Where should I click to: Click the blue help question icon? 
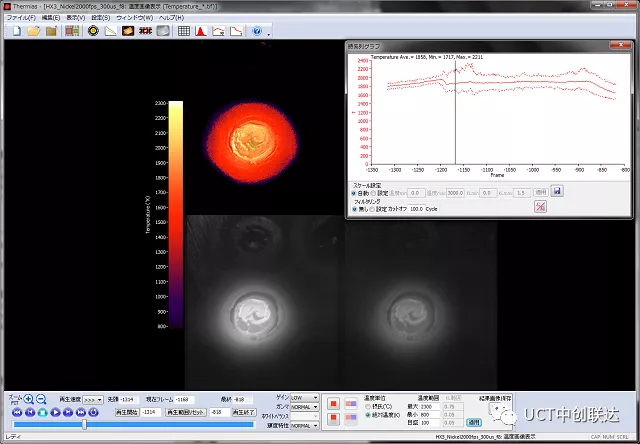257,31
